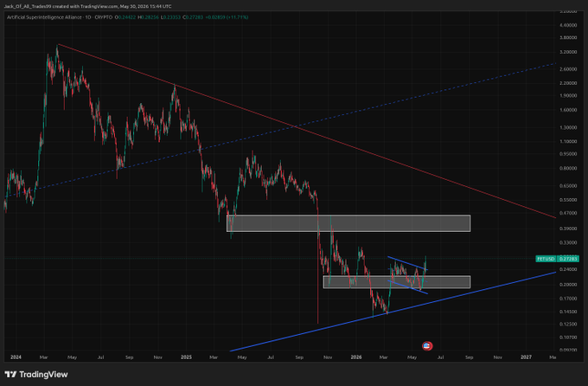Image resolution: width=588 pixels, height=386 pixels.
Task: Click the 0.10700 price axis label
Action: [568, 338]
